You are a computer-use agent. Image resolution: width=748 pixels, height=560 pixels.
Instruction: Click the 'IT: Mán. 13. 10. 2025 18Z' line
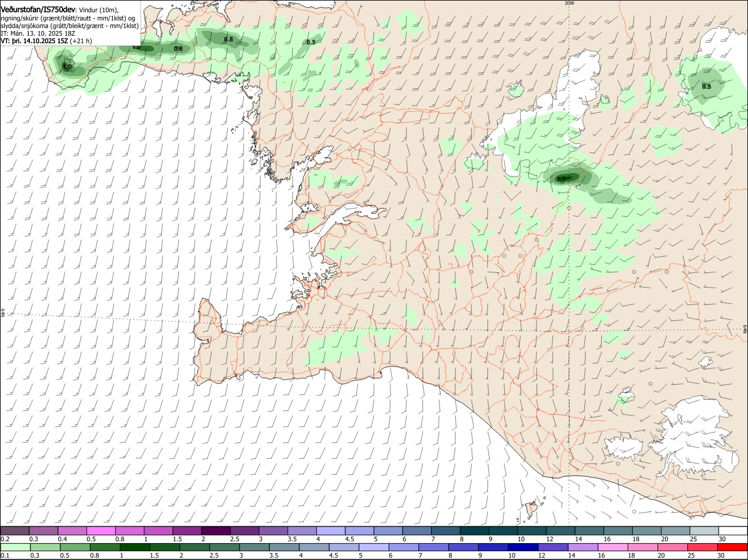37,33
